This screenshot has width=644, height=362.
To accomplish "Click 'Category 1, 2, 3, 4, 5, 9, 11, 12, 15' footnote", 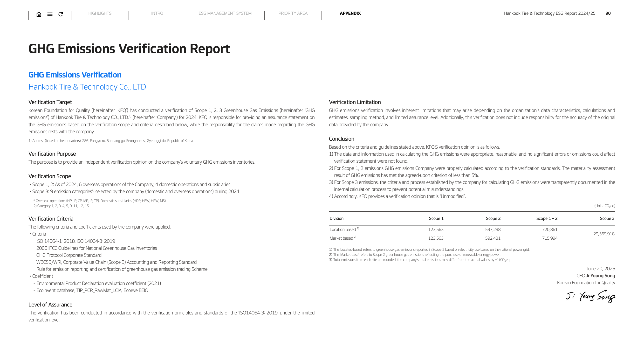I will 61,206.
